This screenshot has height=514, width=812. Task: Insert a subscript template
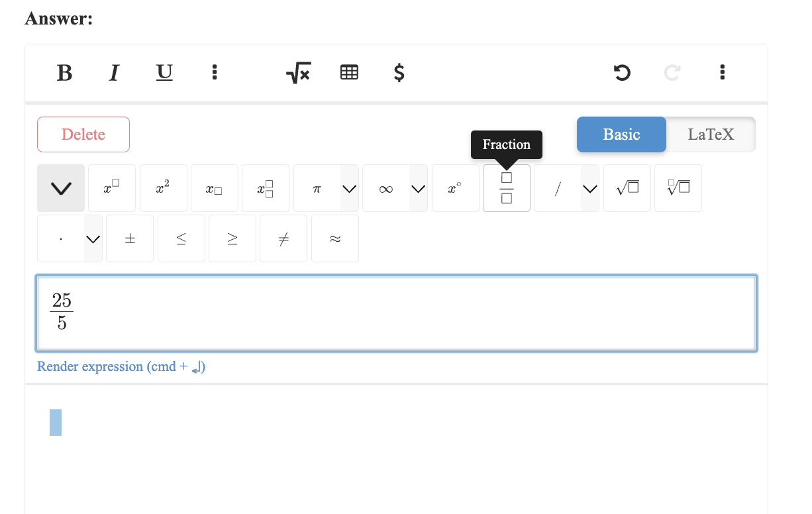214,189
